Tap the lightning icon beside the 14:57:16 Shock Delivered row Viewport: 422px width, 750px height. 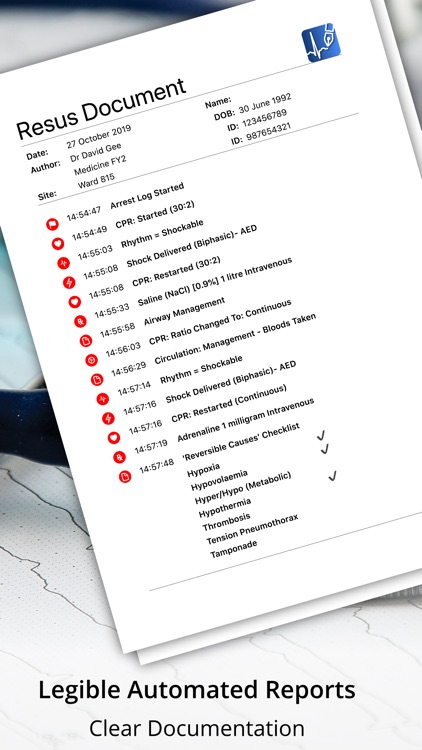(108, 418)
